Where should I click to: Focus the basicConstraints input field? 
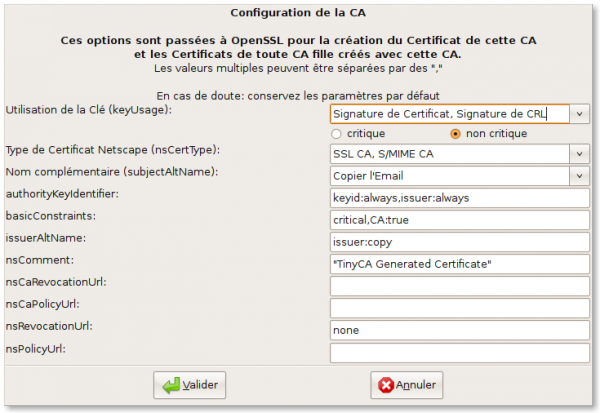point(459,220)
